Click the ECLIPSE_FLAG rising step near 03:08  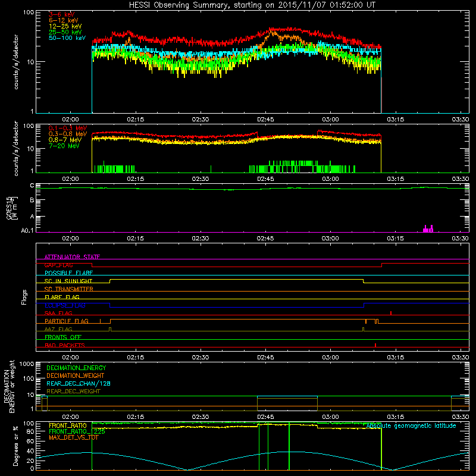(x=364, y=305)
